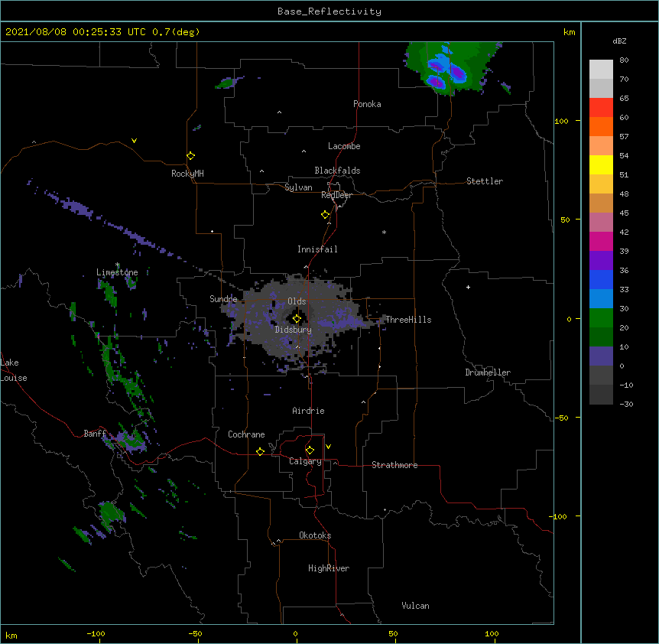Click the yellow marker above Calgary label
Screen dimensions: 659x644
coord(310,450)
